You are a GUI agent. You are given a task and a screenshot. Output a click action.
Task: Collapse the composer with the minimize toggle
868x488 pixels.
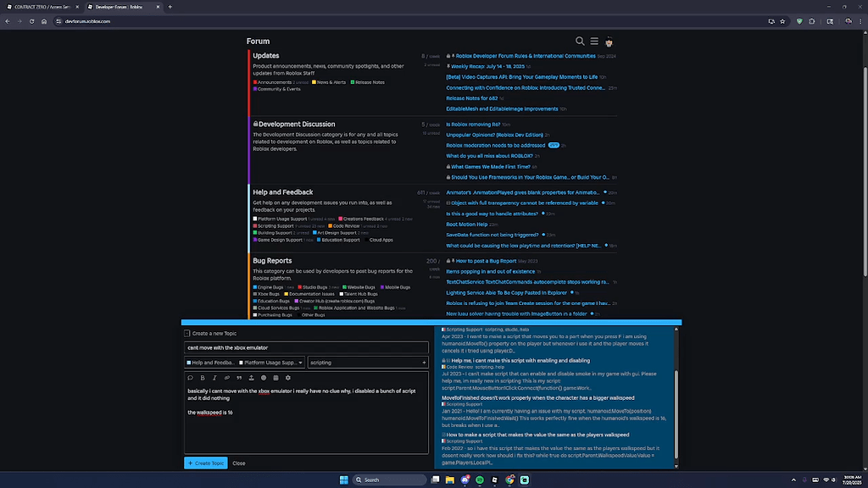[x=187, y=333]
